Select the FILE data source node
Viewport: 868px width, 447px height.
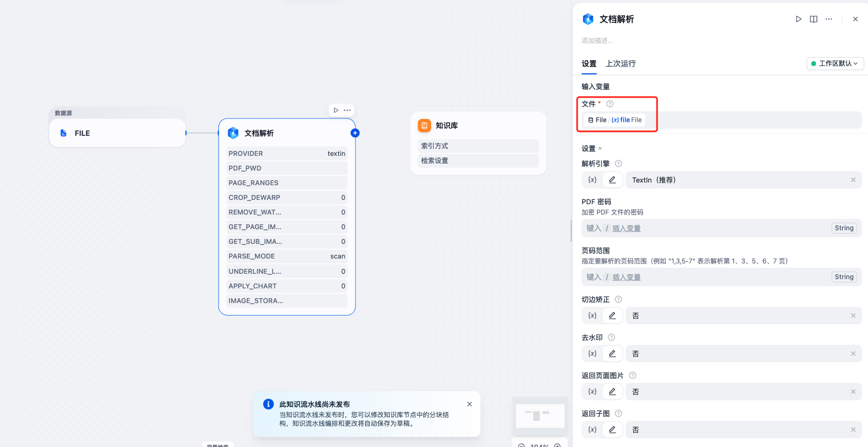117,133
